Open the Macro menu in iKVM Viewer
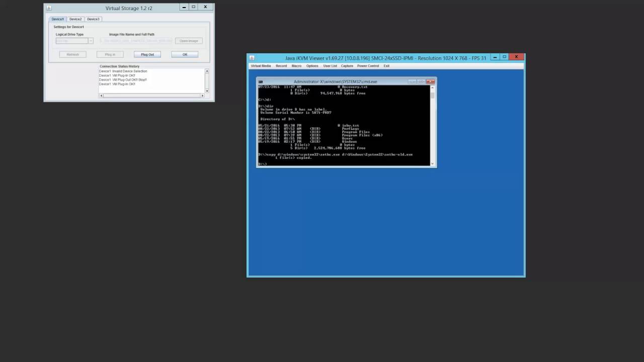The width and height of the screenshot is (644, 362). (x=296, y=66)
